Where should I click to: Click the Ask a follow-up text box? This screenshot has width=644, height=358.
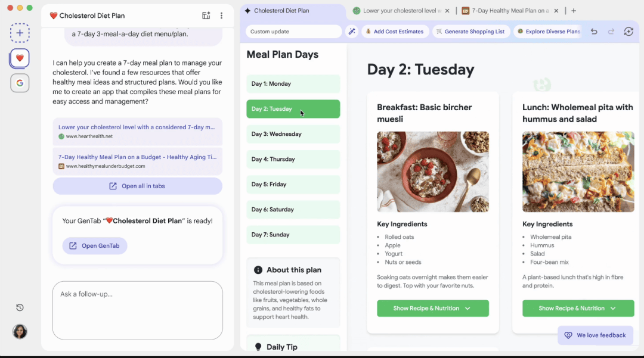click(x=137, y=310)
